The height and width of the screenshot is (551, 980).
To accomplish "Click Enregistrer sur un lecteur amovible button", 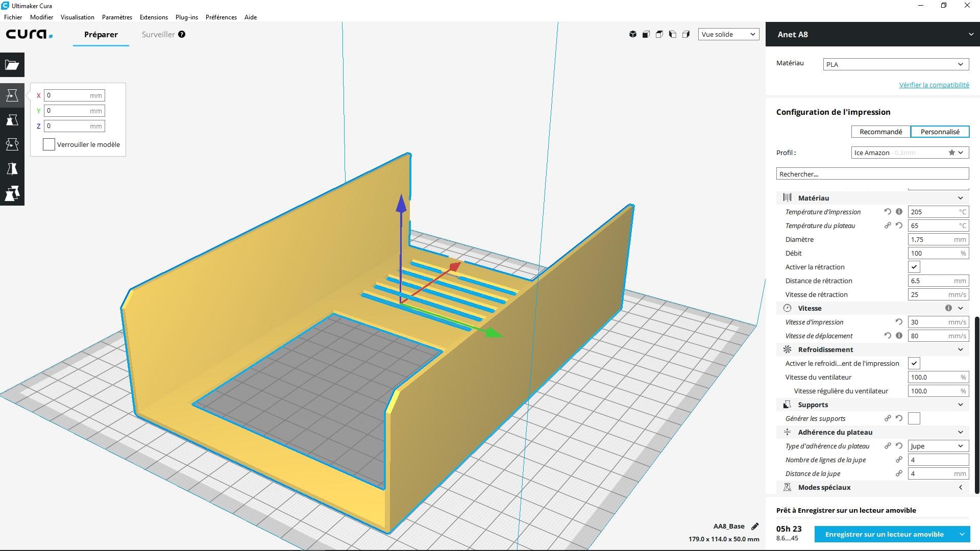I will click(884, 534).
